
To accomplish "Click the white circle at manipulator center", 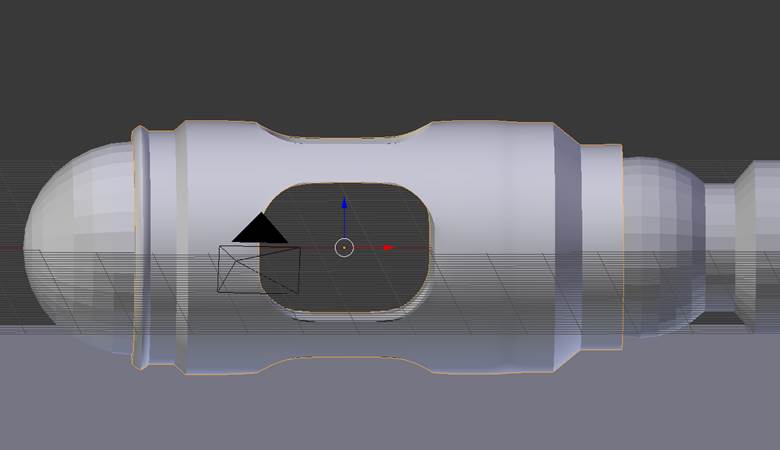I will click(x=344, y=247).
